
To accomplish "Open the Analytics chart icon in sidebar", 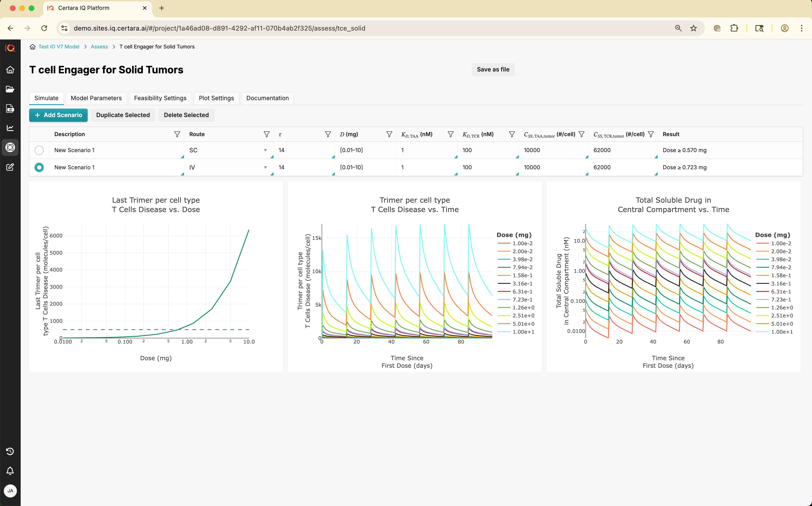I will click(x=10, y=128).
